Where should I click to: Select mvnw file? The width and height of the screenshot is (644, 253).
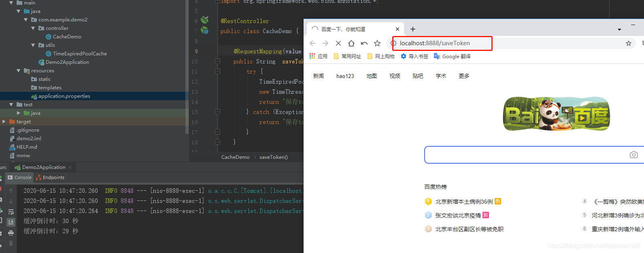pyautogui.click(x=20, y=156)
